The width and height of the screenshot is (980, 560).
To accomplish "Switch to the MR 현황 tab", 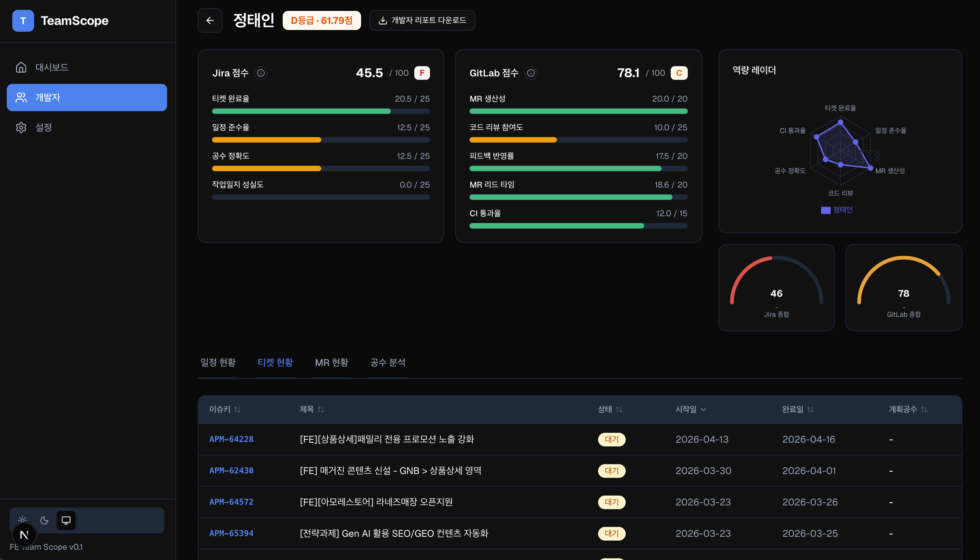I will 331,362.
